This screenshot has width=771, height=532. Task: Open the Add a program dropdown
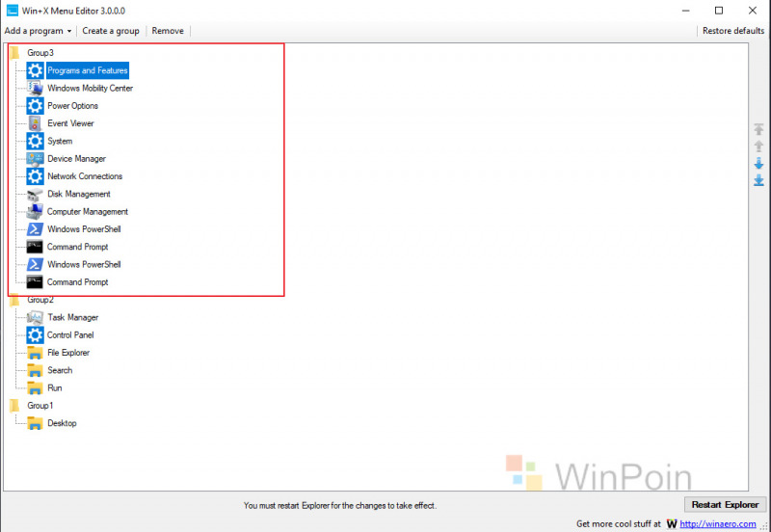pos(38,31)
